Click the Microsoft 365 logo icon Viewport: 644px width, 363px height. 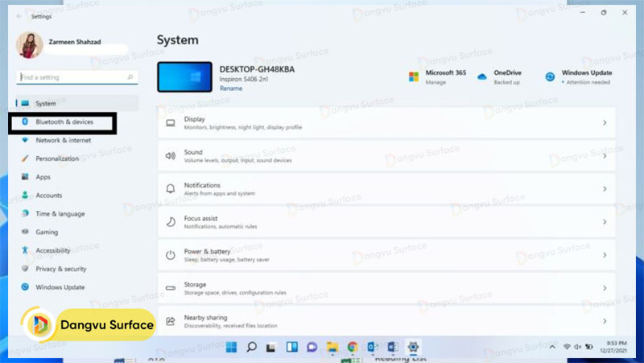[x=414, y=76]
